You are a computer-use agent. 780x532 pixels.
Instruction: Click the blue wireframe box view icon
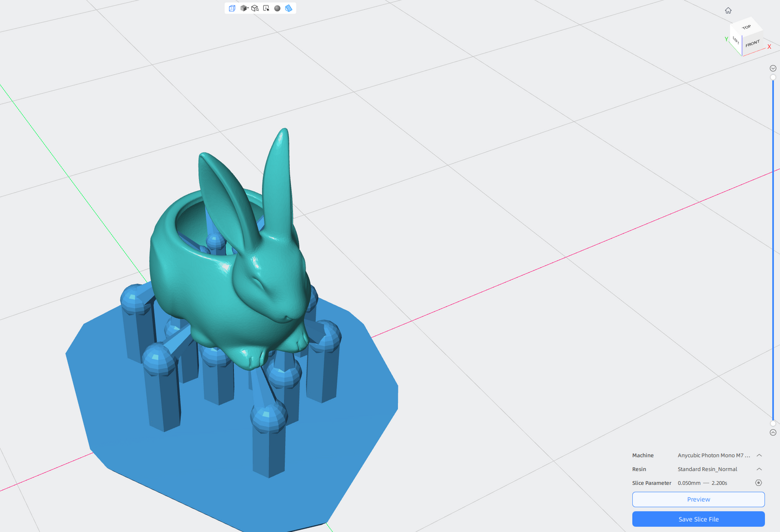(x=232, y=8)
